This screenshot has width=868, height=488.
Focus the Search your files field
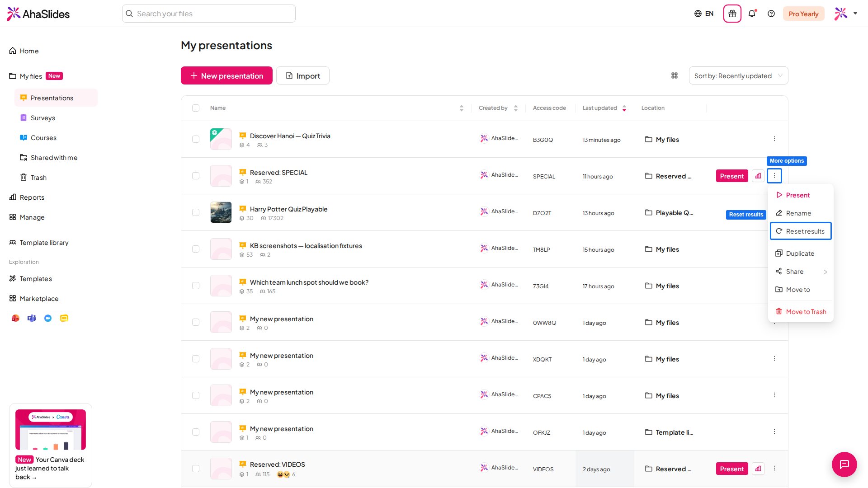(x=209, y=14)
